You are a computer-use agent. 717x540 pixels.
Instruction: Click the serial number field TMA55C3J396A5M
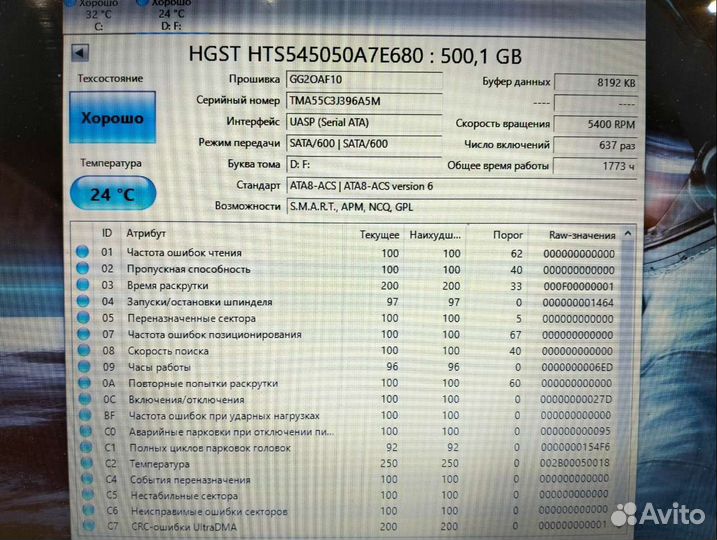point(364,101)
